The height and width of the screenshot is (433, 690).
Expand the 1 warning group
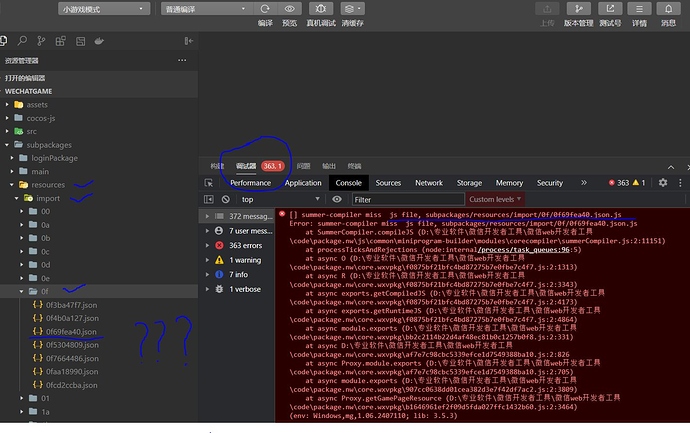(x=207, y=260)
